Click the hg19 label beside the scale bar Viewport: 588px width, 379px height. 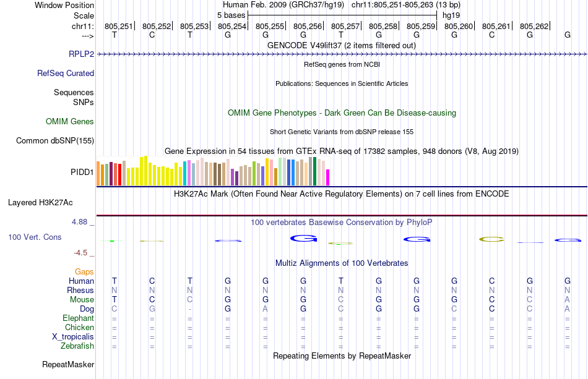451,15
